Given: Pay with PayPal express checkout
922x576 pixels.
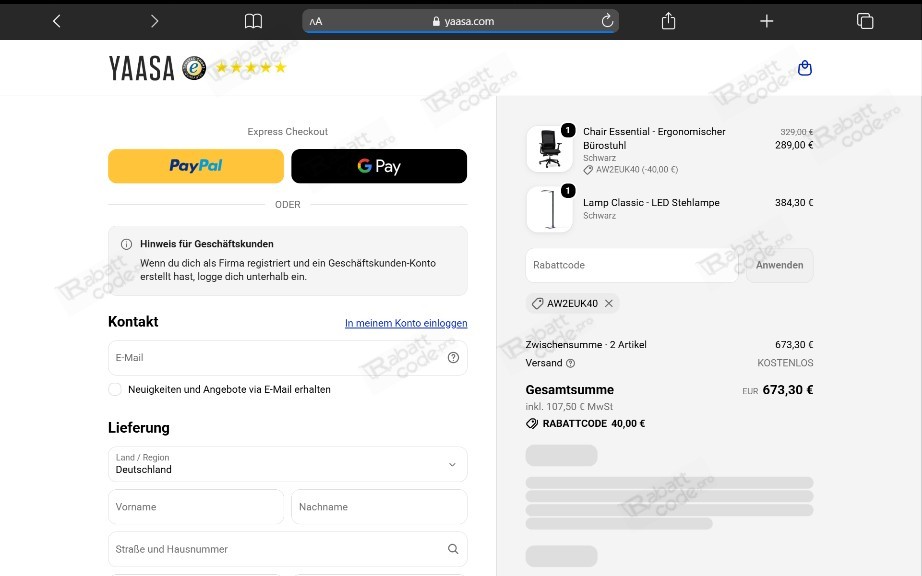Looking at the screenshot, I should click(196, 166).
